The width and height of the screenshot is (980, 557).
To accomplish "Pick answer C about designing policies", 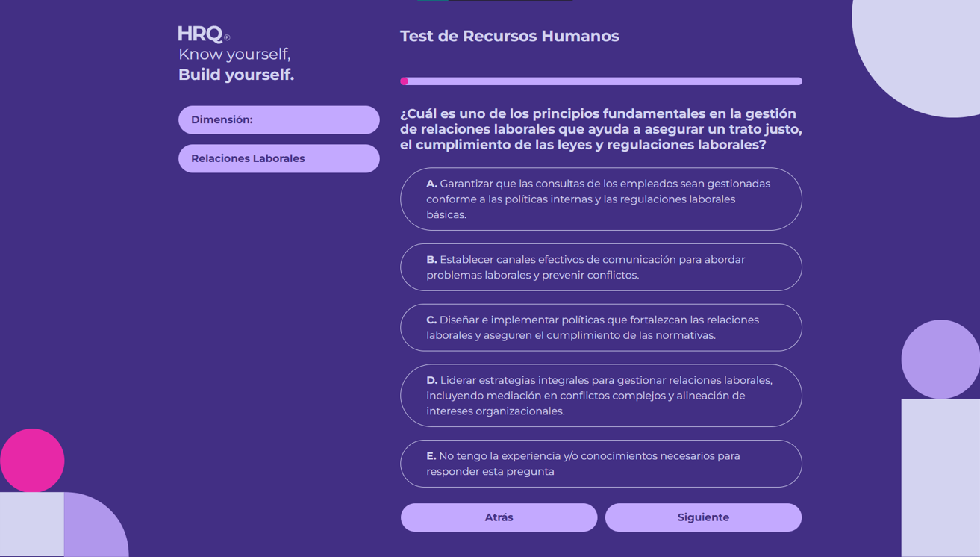I will tap(601, 327).
